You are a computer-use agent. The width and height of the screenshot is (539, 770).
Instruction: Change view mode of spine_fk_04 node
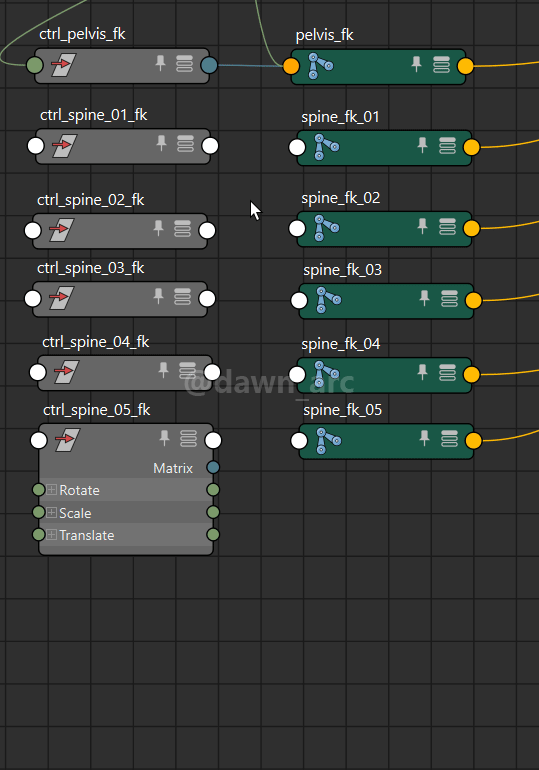click(x=447, y=373)
